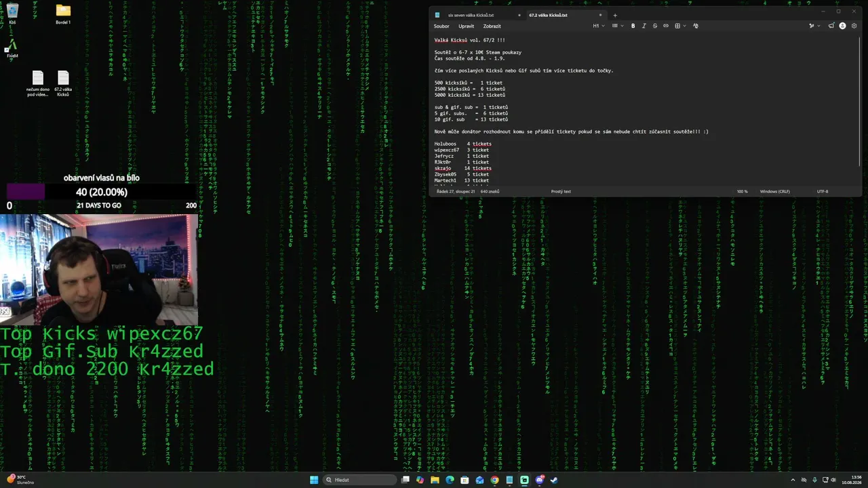Click the Windows (CRLF) status entry

774,191
